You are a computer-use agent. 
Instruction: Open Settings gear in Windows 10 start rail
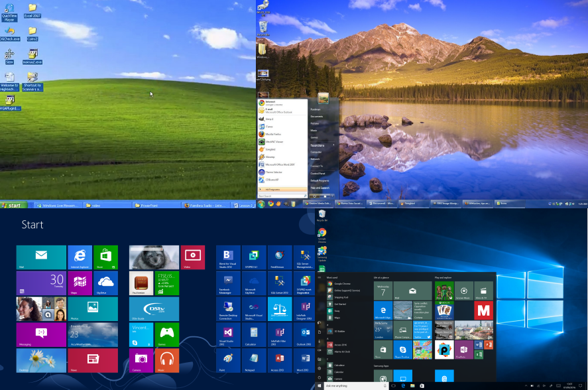[x=320, y=368]
